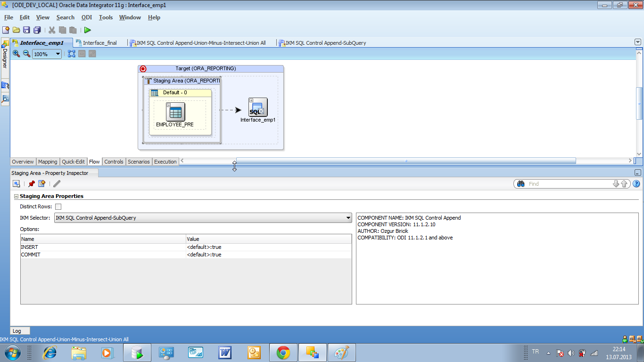The height and width of the screenshot is (362, 644).
Task: Switch to the Interface_final editor tab
Action: coord(97,43)
